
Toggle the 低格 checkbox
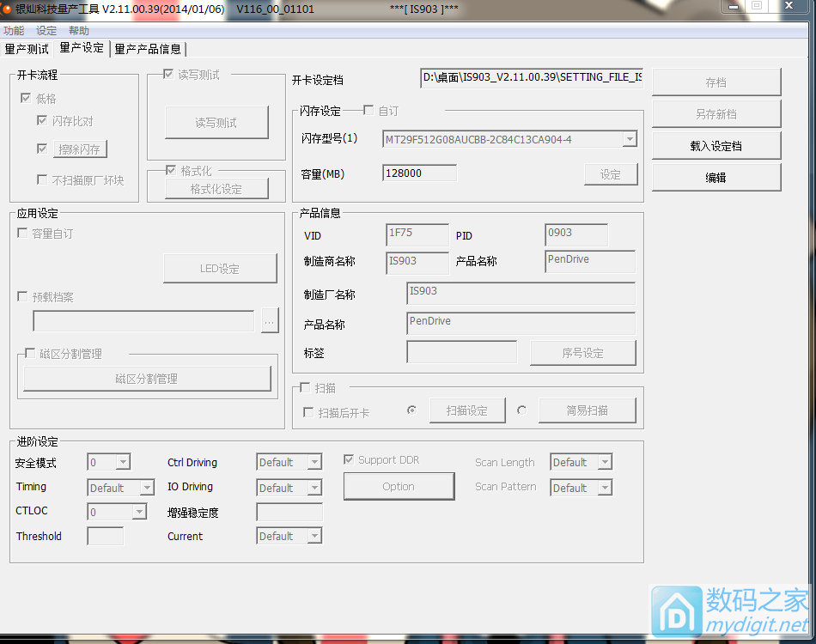coord(26,98)
